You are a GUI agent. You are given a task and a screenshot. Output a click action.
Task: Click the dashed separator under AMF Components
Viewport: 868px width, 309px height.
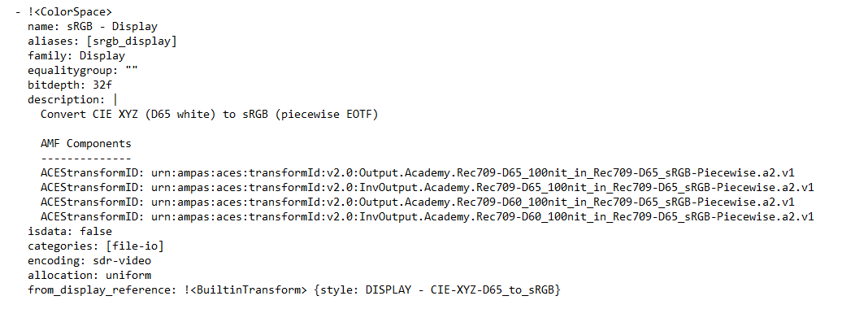86,158
